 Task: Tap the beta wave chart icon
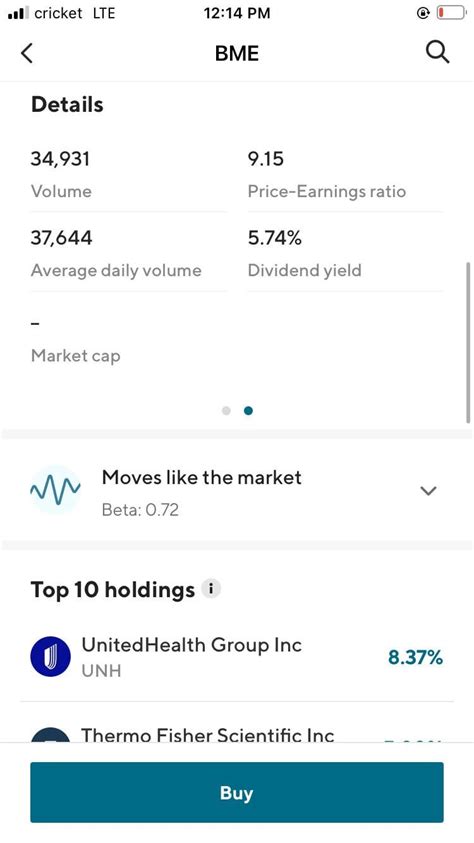[55, 489]
